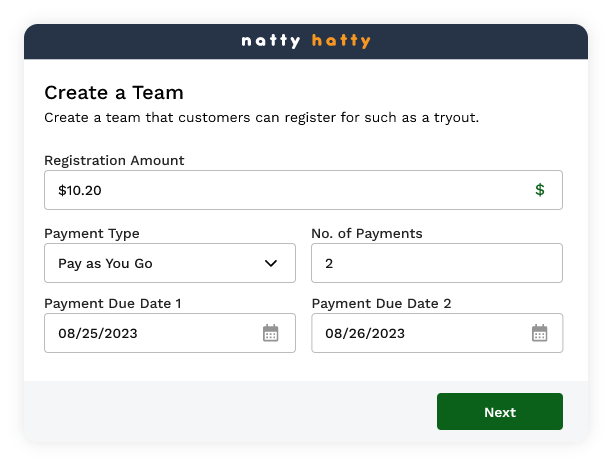This screenshot has width=612, height=466.
Task: Click into the No. of Payments field
Action: (437, 263)
